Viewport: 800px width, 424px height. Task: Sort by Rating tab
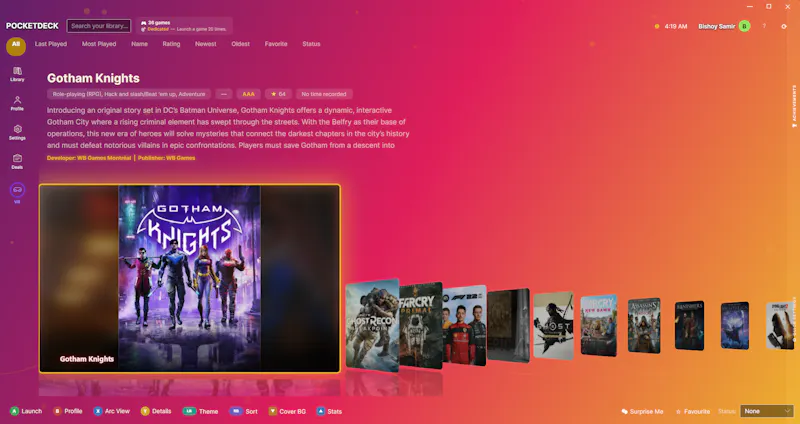(x=171, y=44)
